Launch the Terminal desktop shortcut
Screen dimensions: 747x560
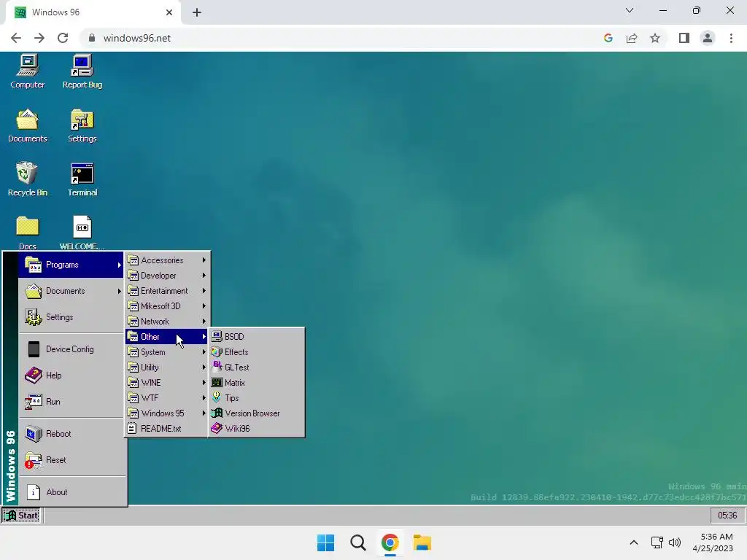pos(82,179)
